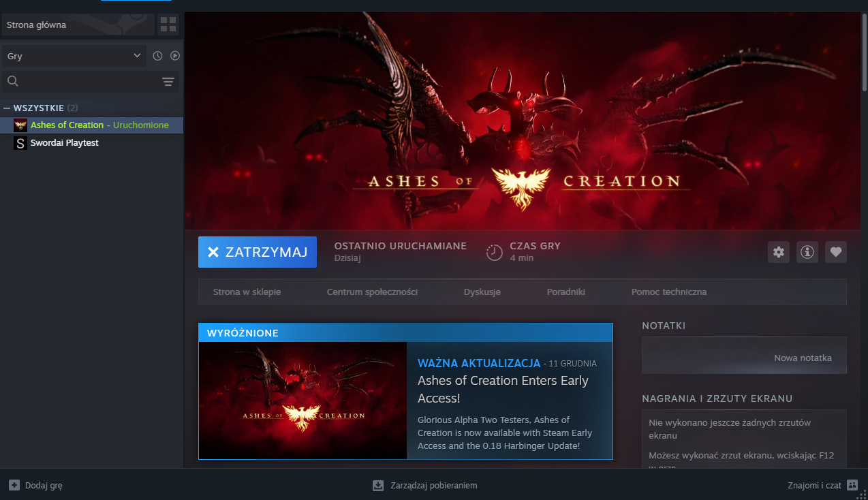
Task: Click the play icon next to the clock
Action: point(175,55)
